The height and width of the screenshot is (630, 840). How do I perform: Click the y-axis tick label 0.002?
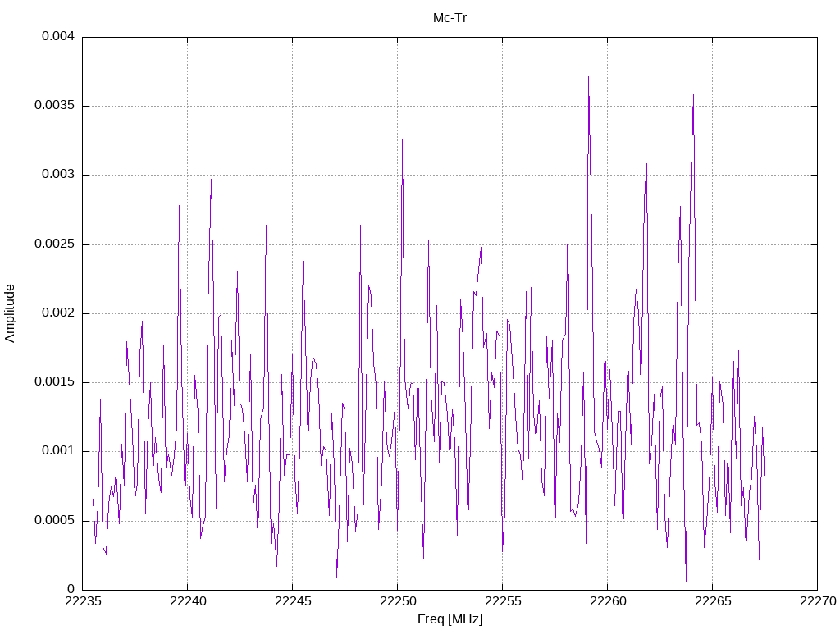pyautogui.click(x=58, y=313)
